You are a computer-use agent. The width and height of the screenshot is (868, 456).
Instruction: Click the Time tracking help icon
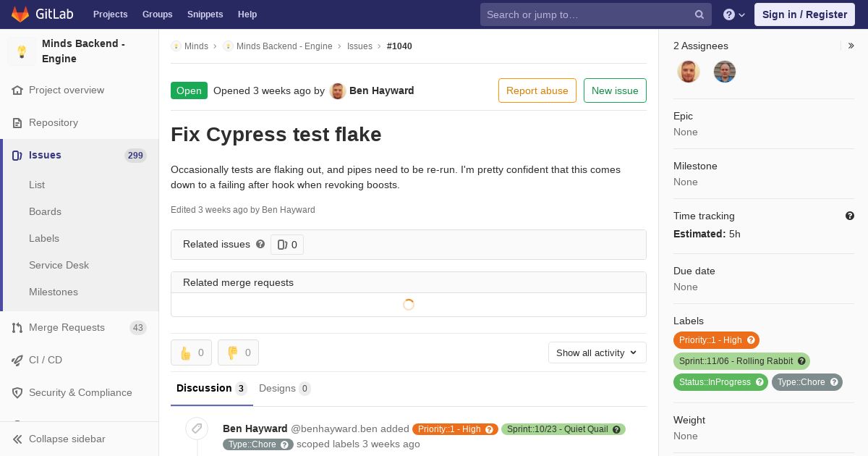pyautogui.click(x=850, y=216)
